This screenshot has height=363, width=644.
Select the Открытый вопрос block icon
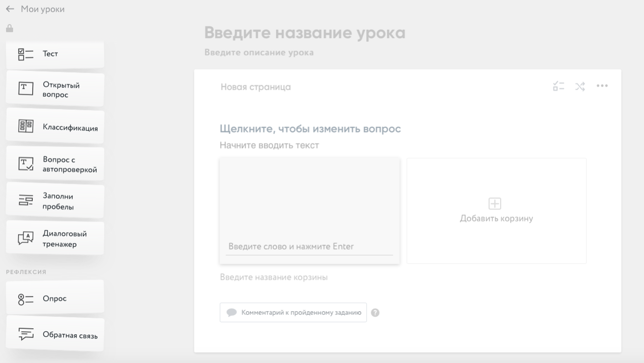26,89
